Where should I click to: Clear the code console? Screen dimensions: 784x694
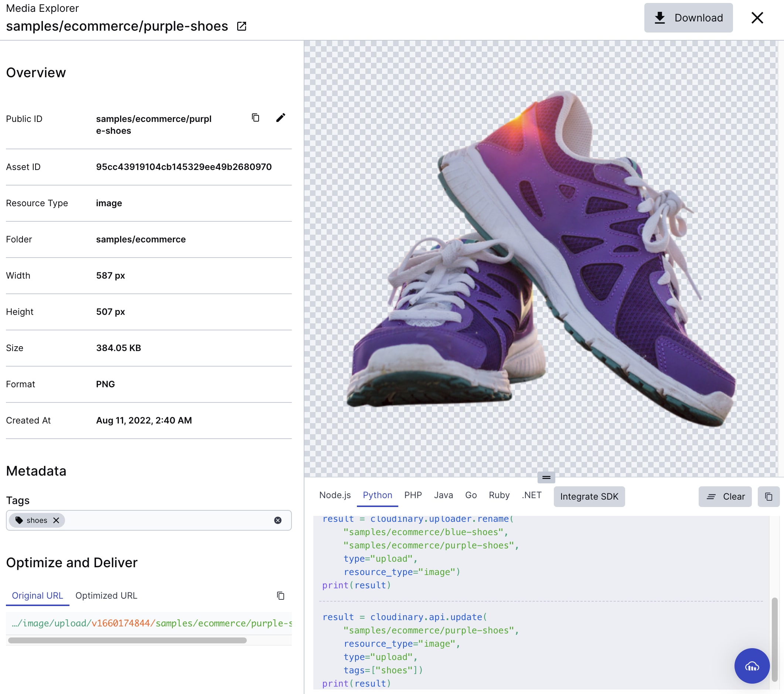tap(725, 496)
